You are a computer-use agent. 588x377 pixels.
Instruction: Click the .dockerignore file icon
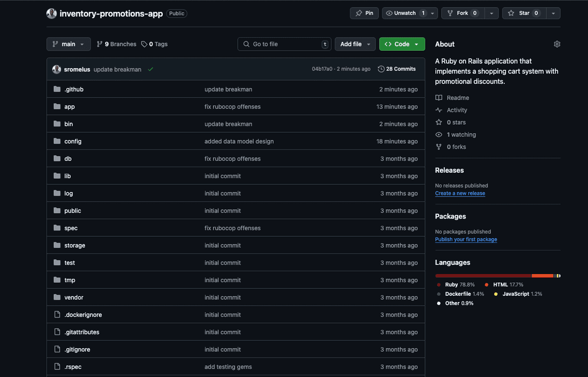(x=57, y=315)
